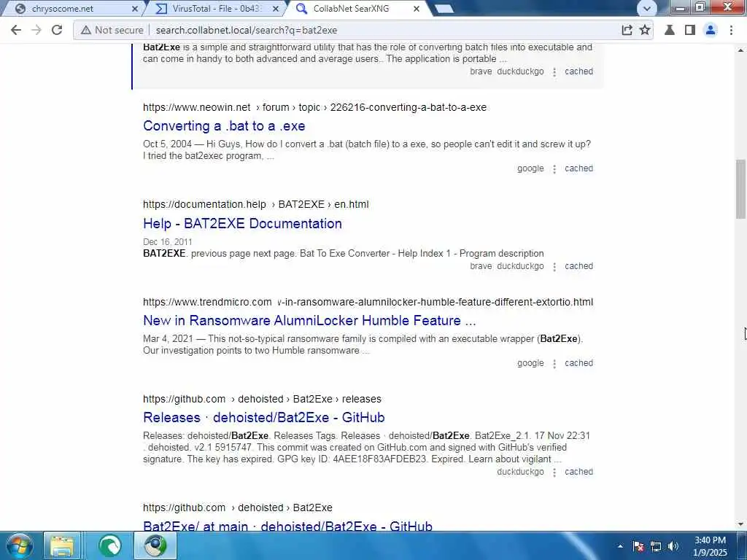Viewport: 747px width, 560px height.
Task: Open the Converting a .bat to a .exe result
Action: tap(224, 125)
